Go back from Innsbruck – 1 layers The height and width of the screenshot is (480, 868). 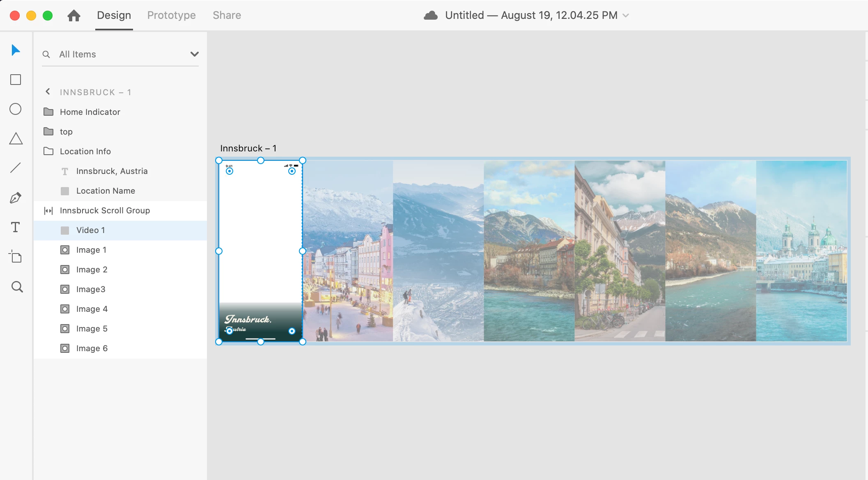pyautogui.click(x=48, y=91)
